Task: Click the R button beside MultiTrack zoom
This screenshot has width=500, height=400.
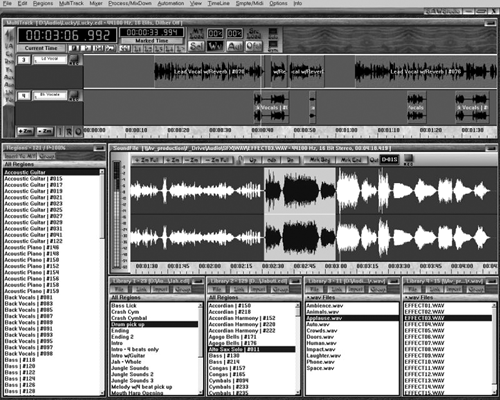Action: click(69, 131)
